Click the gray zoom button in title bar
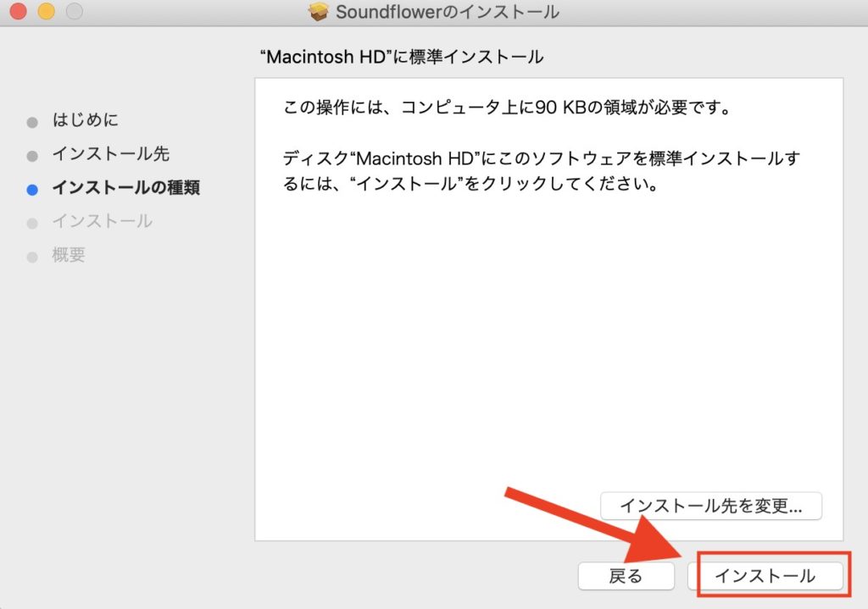Viewport: 868px width, 609px height. 75,12
